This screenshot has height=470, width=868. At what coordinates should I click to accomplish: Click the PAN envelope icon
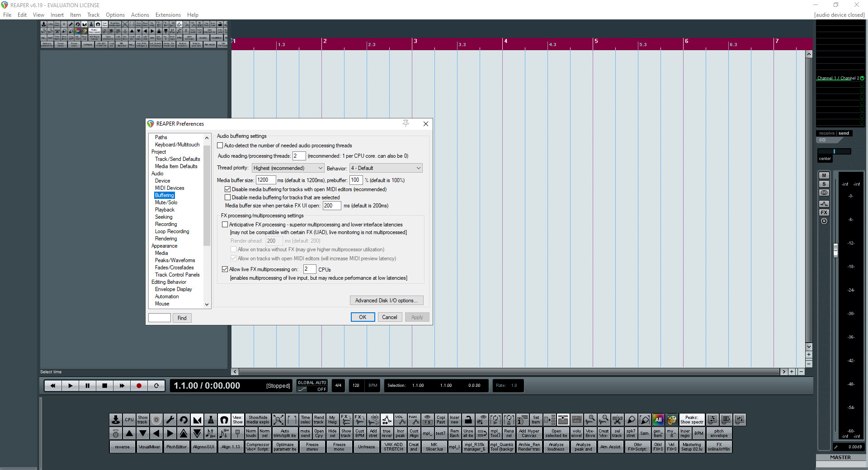coord(414,420)
